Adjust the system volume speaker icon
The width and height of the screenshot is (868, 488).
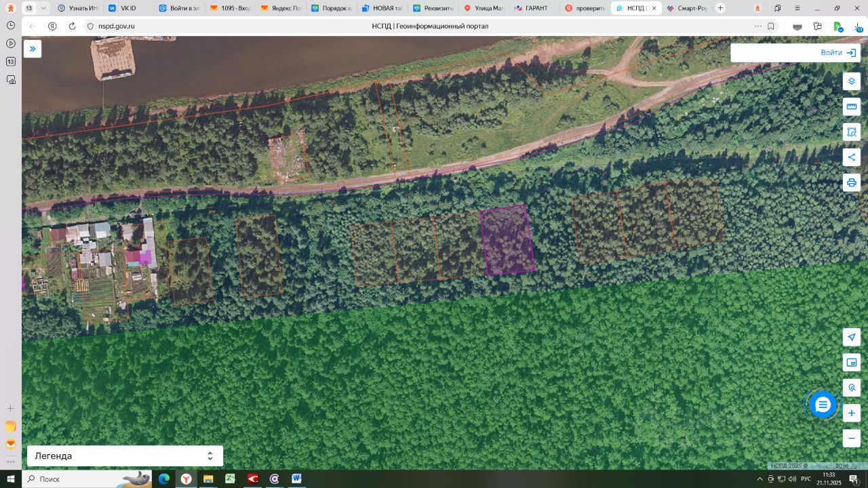click(x=791, y=479)
